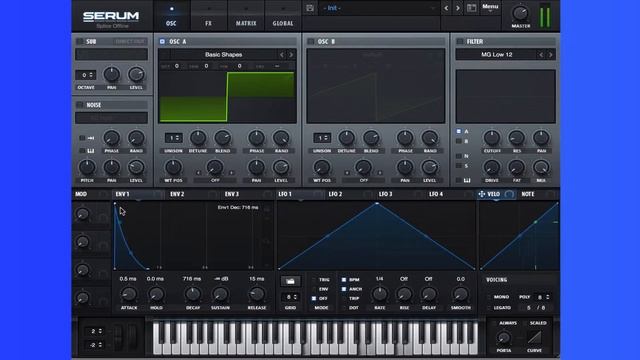
Task: Toggle filter routing for oscillator B
Action: coord(459,141)
